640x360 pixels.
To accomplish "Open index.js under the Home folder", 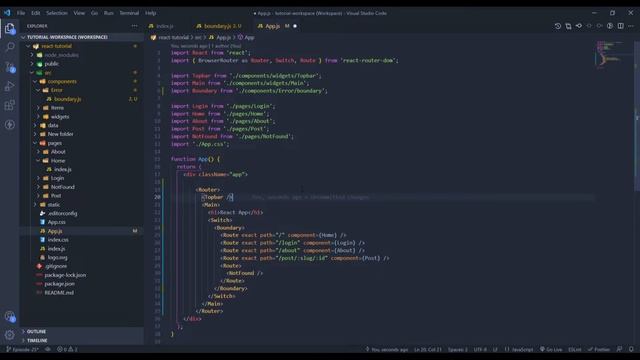I will pyautogui.click(x=62, y=169).
